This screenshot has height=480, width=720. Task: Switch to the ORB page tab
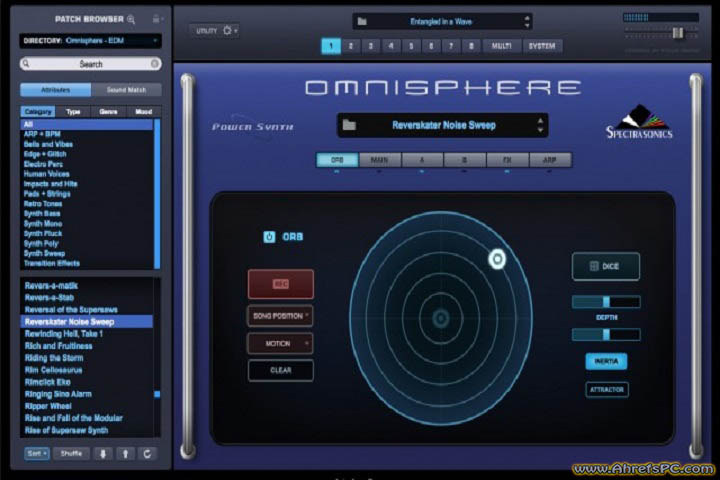coord(337,160)
